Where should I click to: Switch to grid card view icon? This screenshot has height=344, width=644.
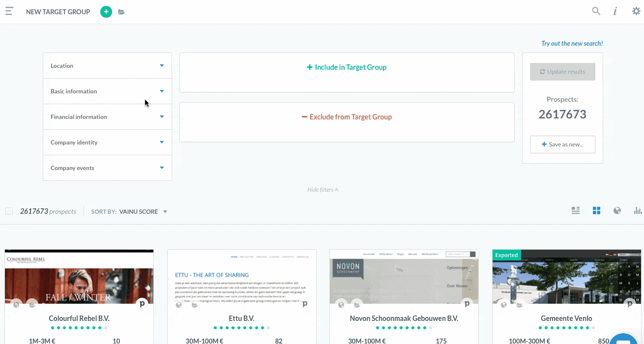(596, 211)
